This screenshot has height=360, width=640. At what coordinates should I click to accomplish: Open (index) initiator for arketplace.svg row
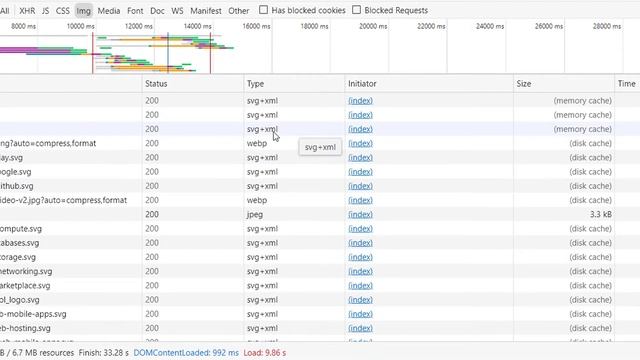(360, 286)
